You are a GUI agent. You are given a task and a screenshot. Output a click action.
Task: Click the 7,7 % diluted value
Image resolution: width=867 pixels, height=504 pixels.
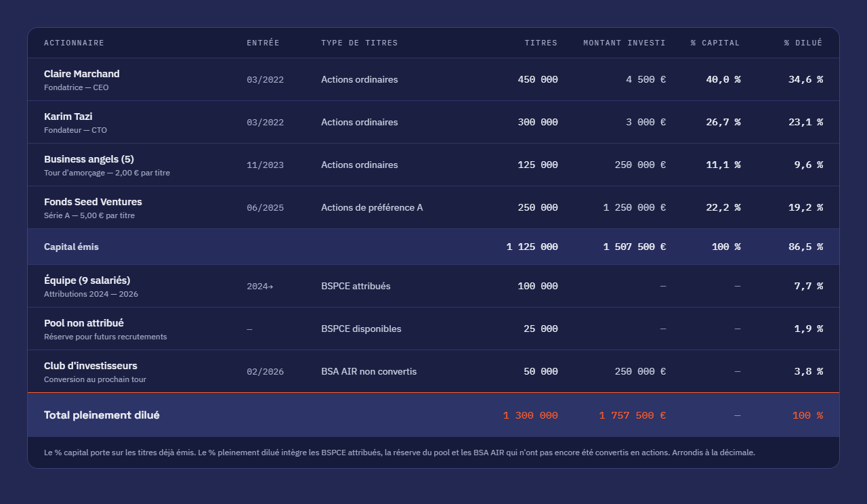809,287
